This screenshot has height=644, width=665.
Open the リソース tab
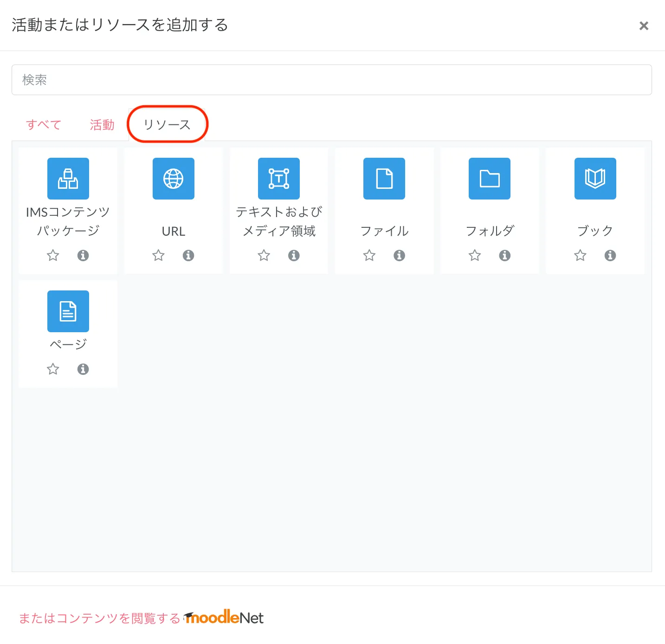click(x=167, y=125)
